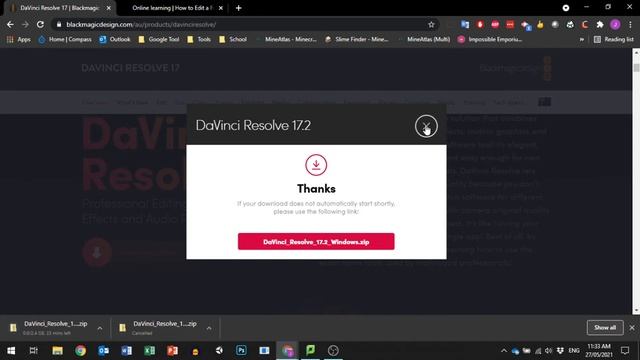Open the MineAtlas (Multi) bookmark

click(424, 39)
